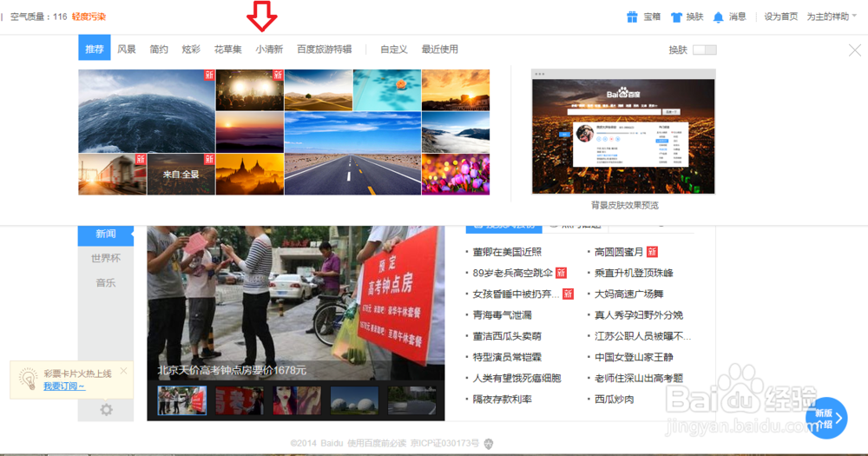Select the orange sunset clouds skin

click(x=456, y=89)
